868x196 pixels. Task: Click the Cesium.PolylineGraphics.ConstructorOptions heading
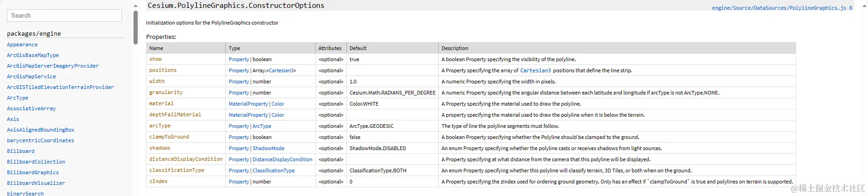click(236, 6)
